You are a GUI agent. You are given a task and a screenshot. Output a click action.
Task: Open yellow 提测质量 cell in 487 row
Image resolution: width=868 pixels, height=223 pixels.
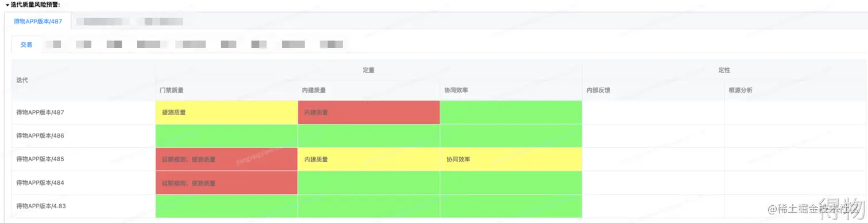tap(226, 112)
